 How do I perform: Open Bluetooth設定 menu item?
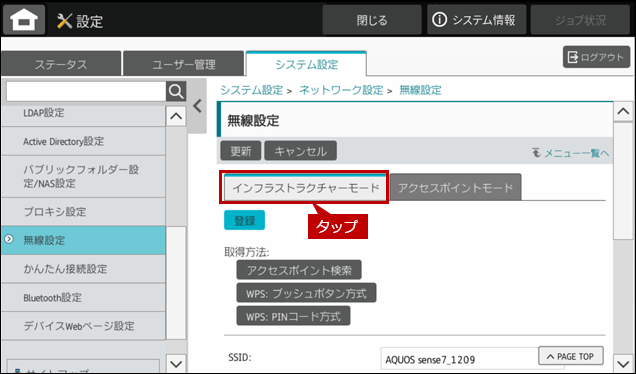coord(83,297)
